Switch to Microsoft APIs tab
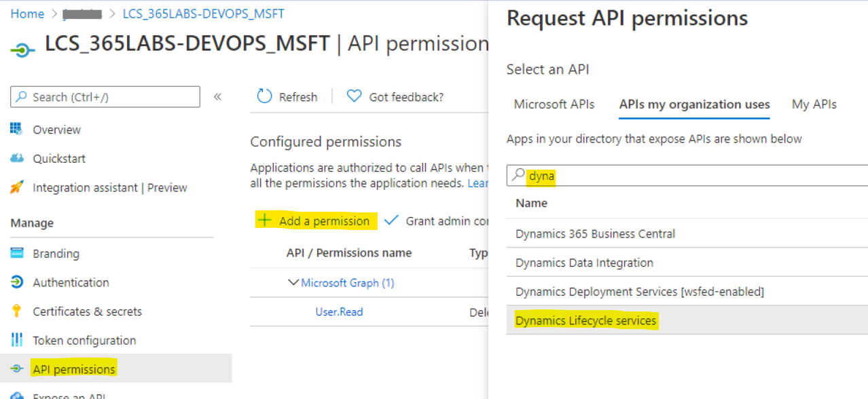Viewport: 868px width, 399px height. tap(554, 104)
